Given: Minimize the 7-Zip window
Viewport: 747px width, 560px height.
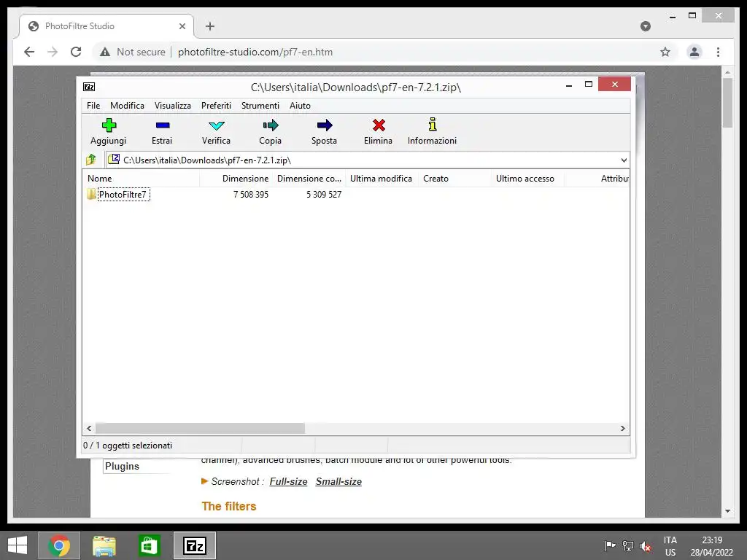Looking at the screenshot, I should (569, 85).
